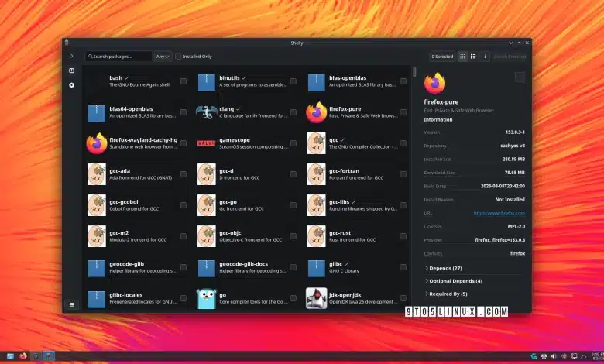Expand the Optional Depends (4) section
This screenshot has height=364, width=604.
453,281
